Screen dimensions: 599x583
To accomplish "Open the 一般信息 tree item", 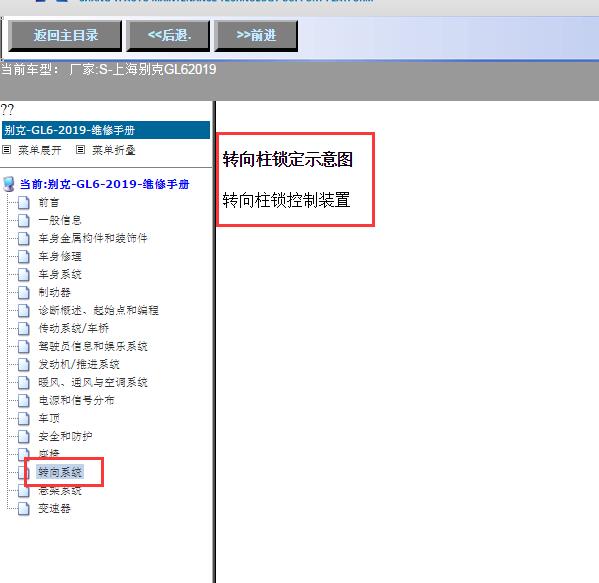I will coord(60,220).
